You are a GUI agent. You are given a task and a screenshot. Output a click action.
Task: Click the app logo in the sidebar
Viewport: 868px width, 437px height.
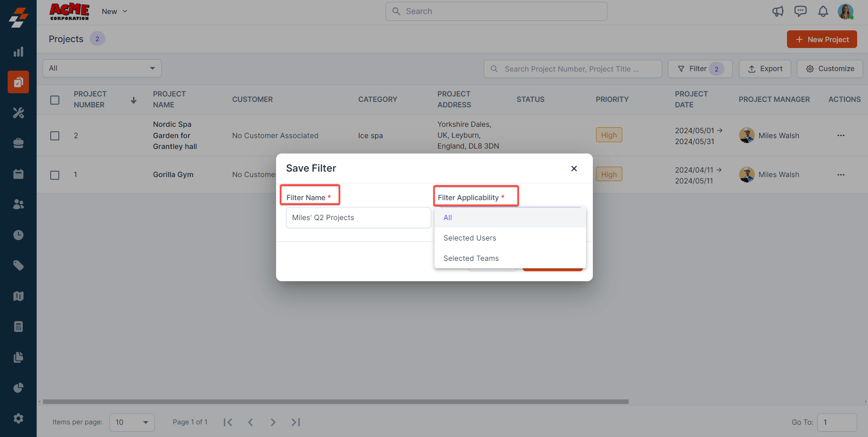[x=18, y=18]
